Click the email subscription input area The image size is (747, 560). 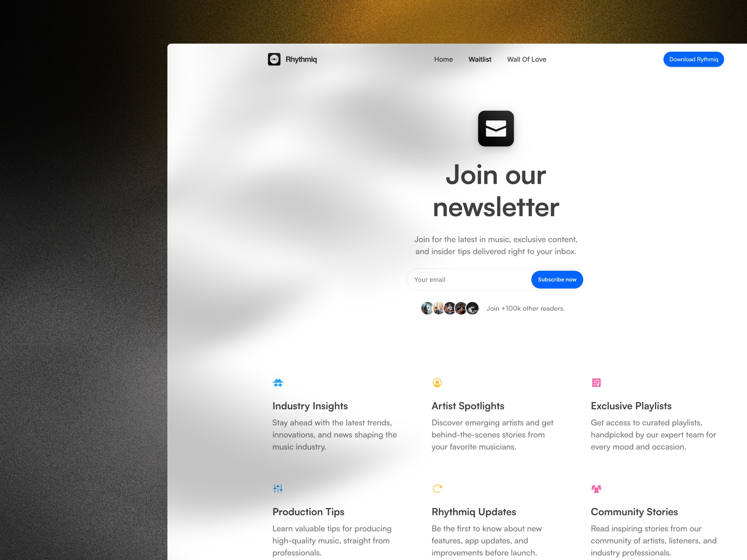click(x=468, y=279)
